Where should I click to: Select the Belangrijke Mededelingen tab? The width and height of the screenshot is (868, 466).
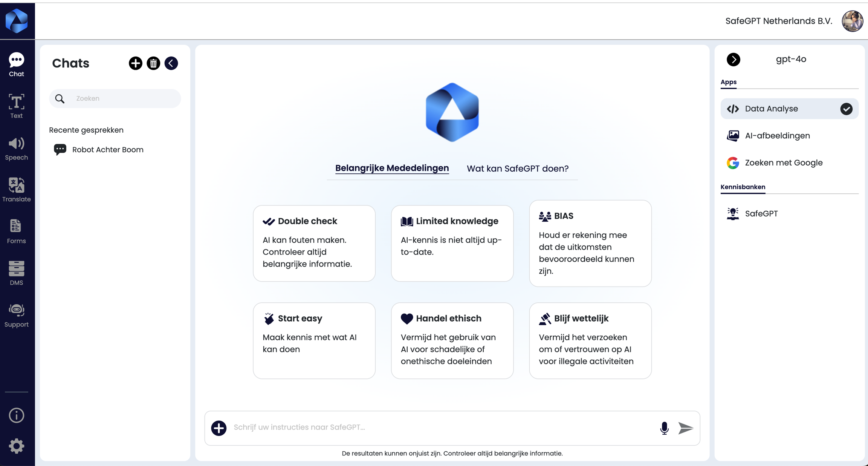pyautogui.click(x=392, y=168)
